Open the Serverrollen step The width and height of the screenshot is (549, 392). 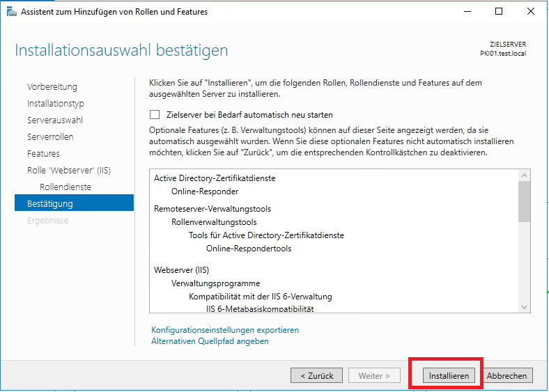coord(50,137)
